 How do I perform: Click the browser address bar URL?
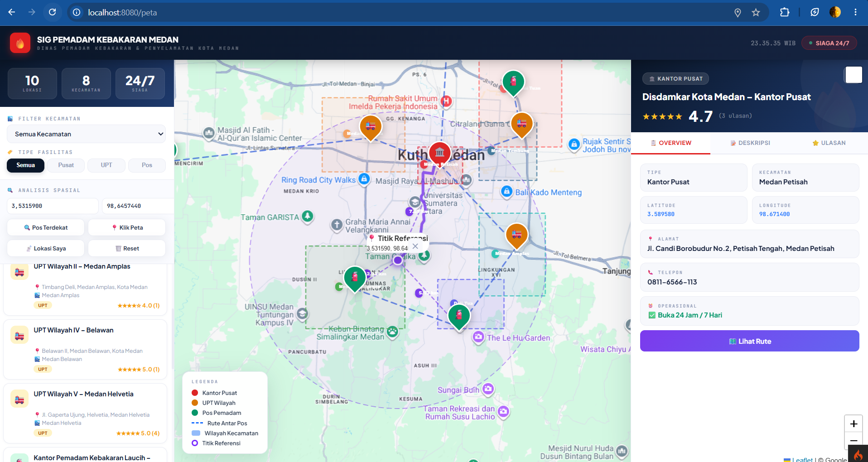click(x=122, y=13)
